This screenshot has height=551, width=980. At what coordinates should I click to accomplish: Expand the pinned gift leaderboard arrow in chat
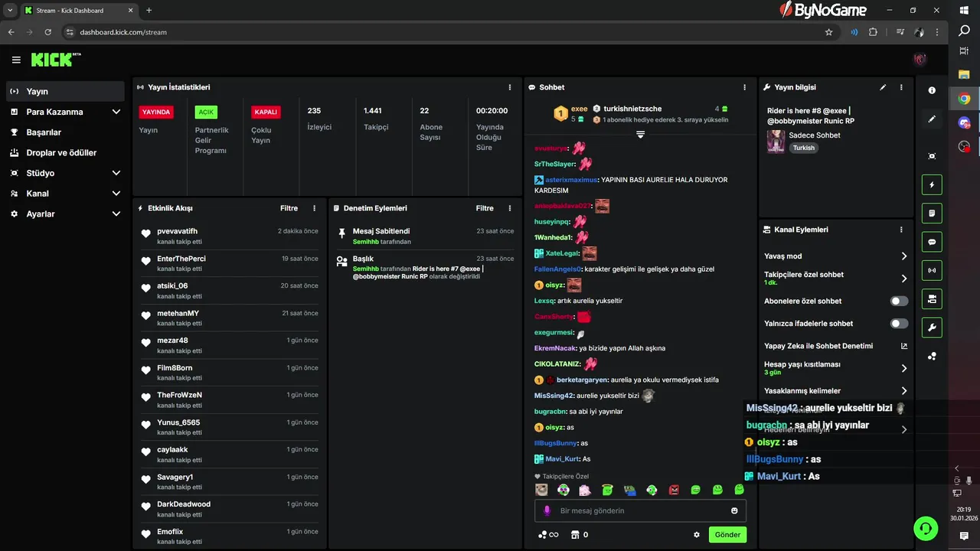(641, 135)
